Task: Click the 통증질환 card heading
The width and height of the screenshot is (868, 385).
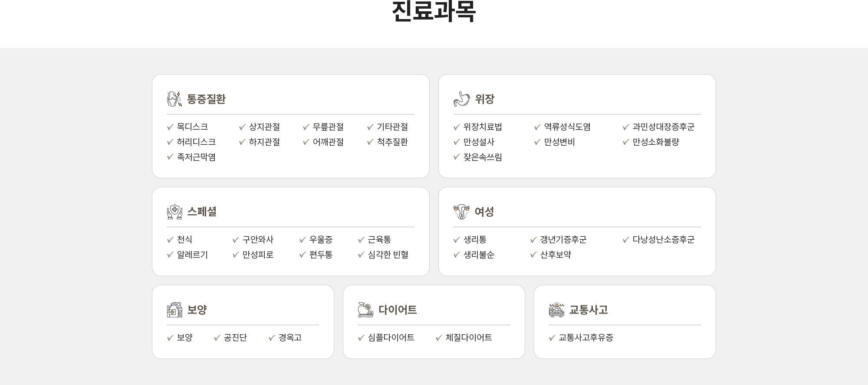Action: click(206, 99)
